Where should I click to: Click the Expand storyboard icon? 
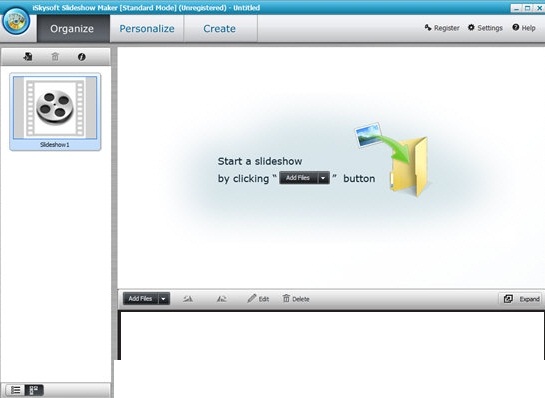pos(508,299)
